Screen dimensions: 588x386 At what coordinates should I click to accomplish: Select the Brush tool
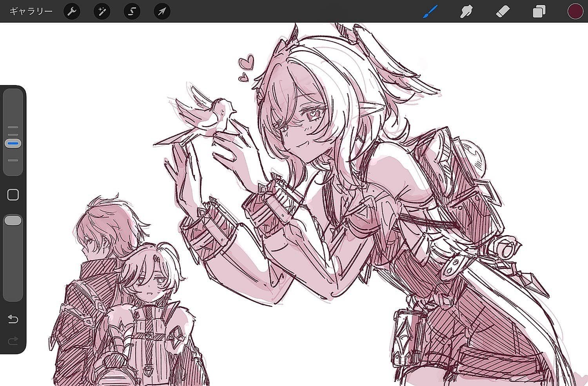click(430, 11)
